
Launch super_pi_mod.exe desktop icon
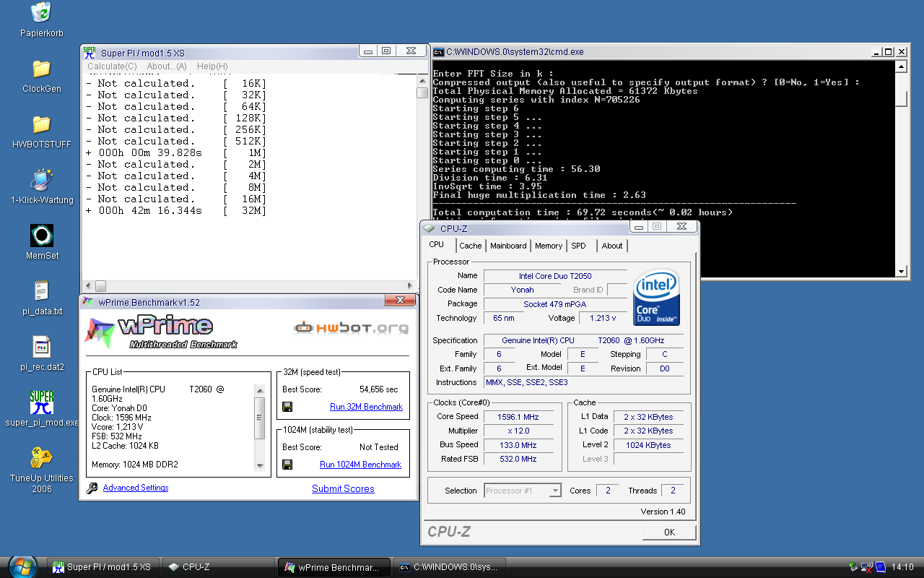(x=41, y=402)
